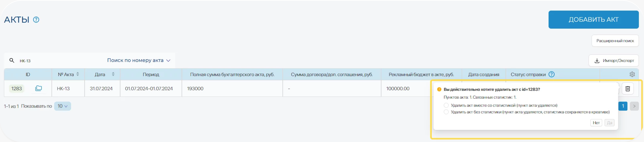Viewport: 644px width, 142px height.
Task: Open the rows per page 10 dropdown
Action: (63, 106)
